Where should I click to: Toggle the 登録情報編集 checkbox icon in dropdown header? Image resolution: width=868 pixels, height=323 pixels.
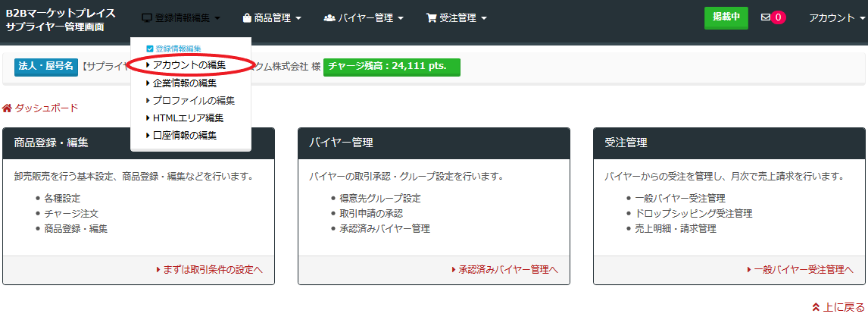click(x=150, y=49)
